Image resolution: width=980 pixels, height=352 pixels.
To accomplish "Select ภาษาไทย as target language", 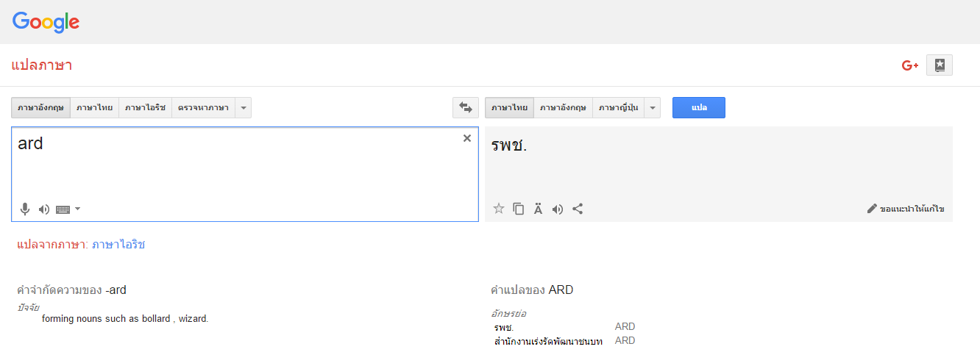I will (x=509, y=107).
